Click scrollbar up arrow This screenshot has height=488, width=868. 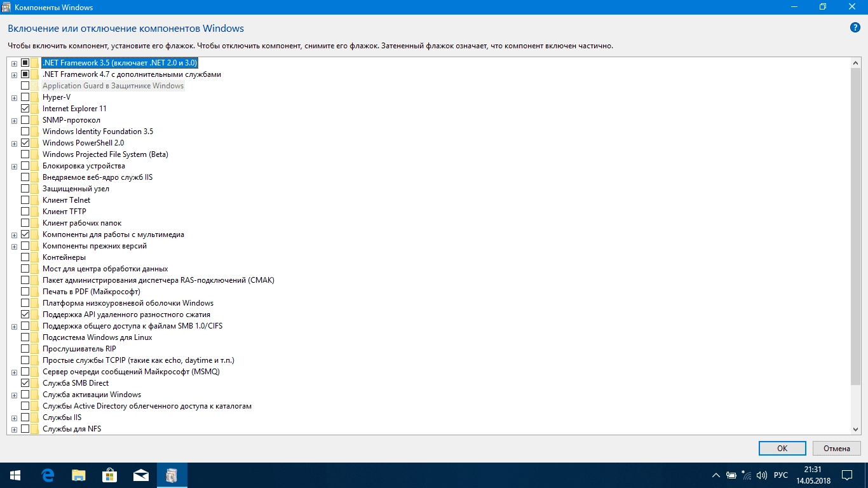856,63
